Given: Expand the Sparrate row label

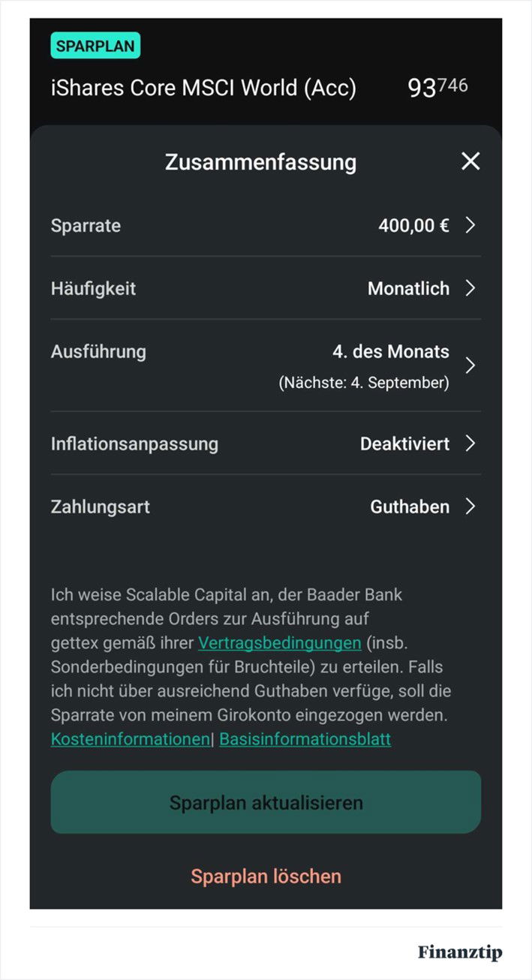Looking at the screenshot, I should pyautogui.click(x=86, y=226).
